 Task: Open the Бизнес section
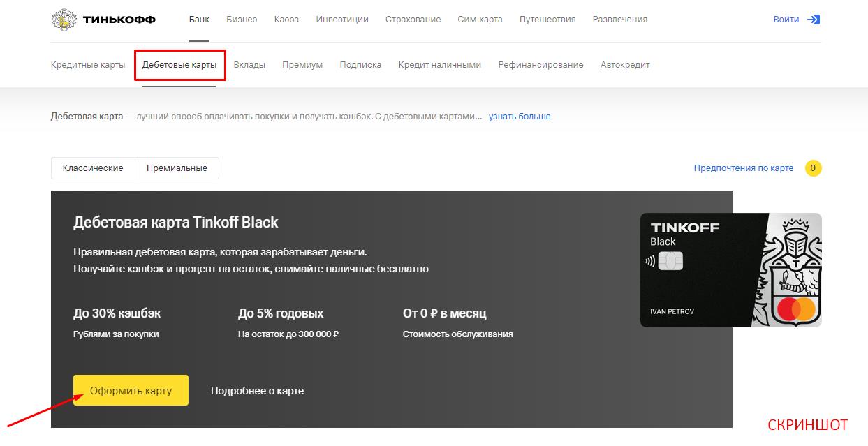(x=242, y=20)
